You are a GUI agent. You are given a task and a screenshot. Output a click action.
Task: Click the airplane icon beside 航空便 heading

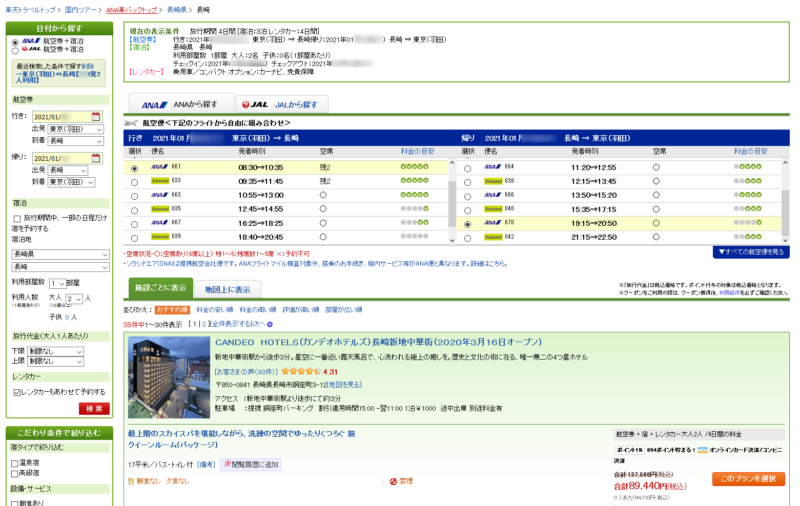(131, 123)
